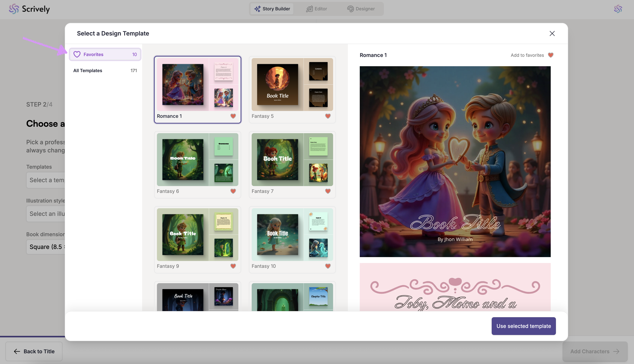Click the Editor pencil icon
The image size is (634, 364).
tap(309, 9)
